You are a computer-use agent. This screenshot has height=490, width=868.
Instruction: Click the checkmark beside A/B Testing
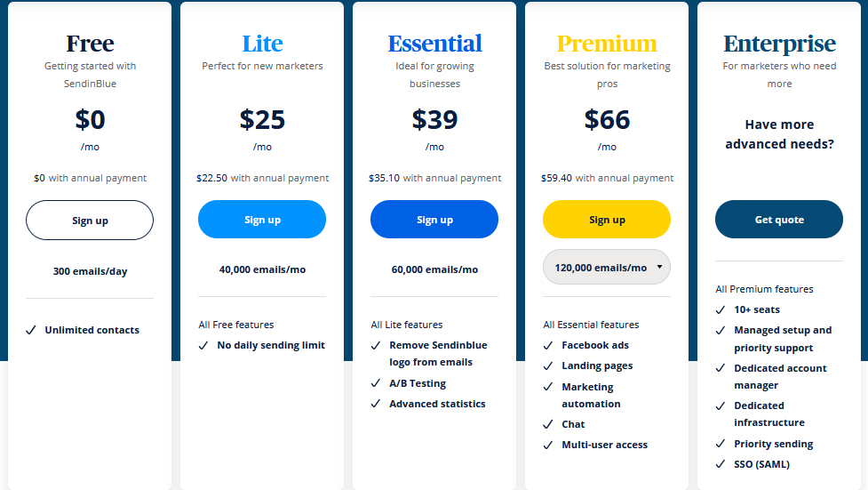click(x=376, y=383)
